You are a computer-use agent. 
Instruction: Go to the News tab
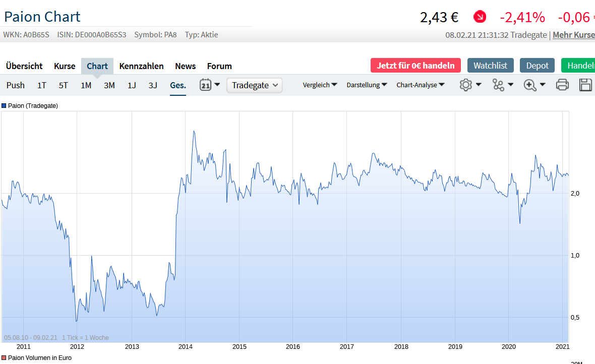(x=185, y=66)
